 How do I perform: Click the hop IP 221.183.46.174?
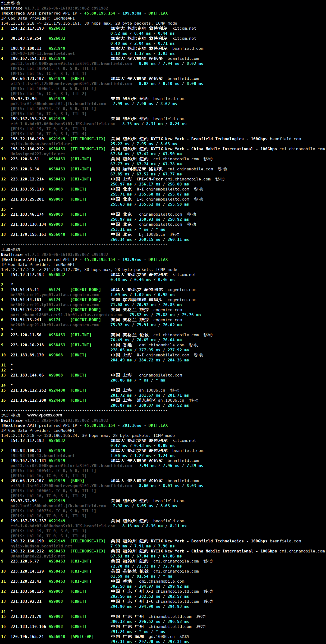[x=27, y=214]
